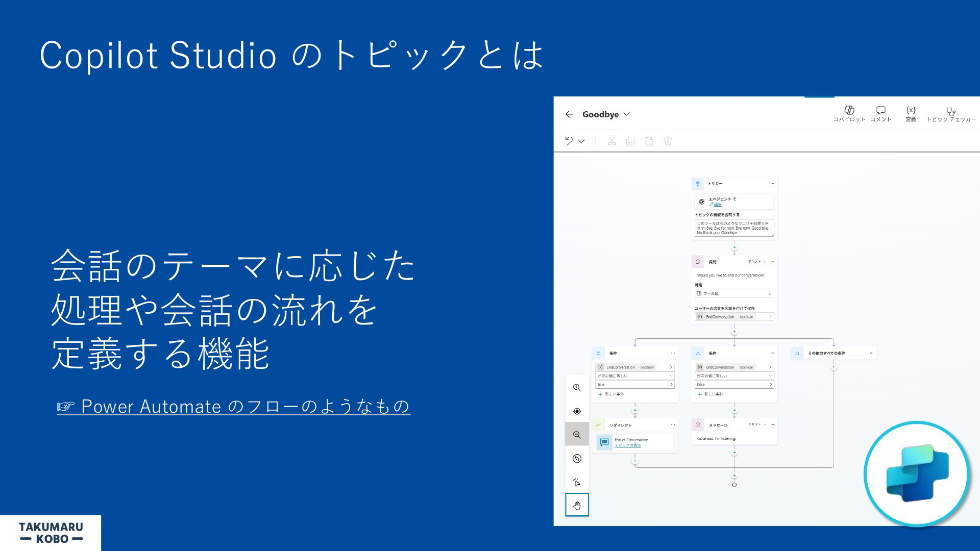Open more options on the false 条件 node
This screenshot has width=980, height=551.
(x=772, y=353)
